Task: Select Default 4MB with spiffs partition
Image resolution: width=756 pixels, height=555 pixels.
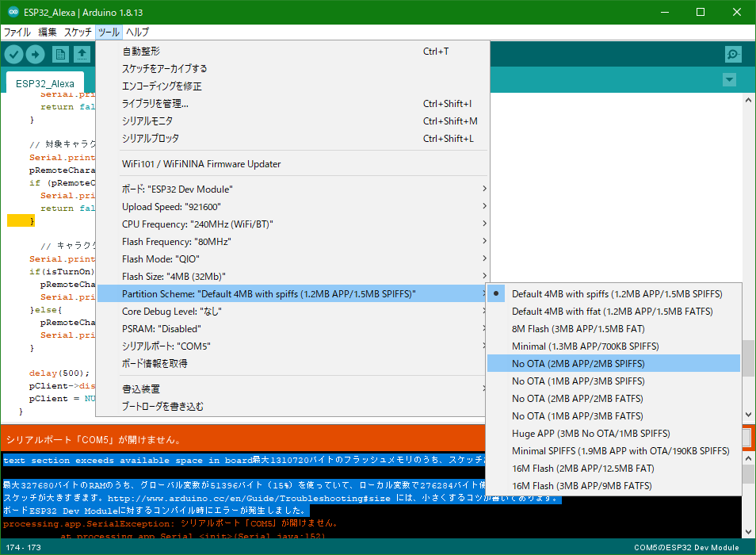Action: (614, 293)
